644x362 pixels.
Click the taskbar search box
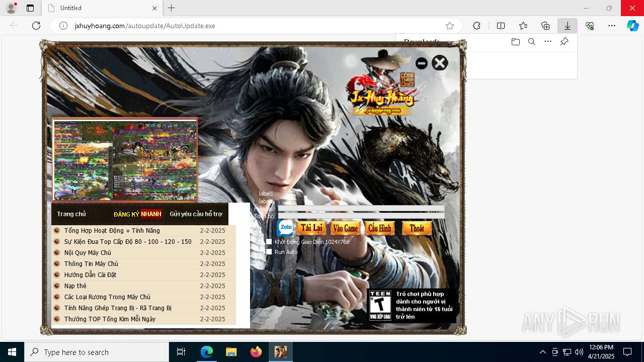point(97,352)
